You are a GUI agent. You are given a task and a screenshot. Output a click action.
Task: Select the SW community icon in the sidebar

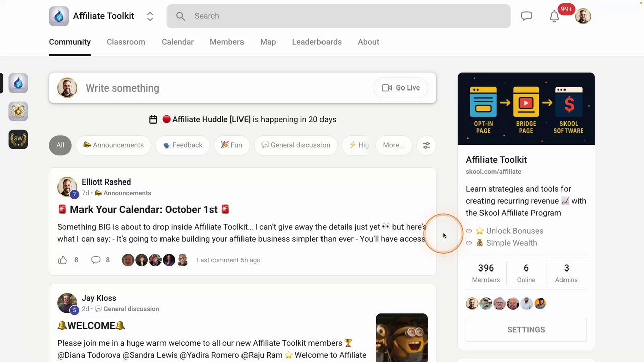18,139
